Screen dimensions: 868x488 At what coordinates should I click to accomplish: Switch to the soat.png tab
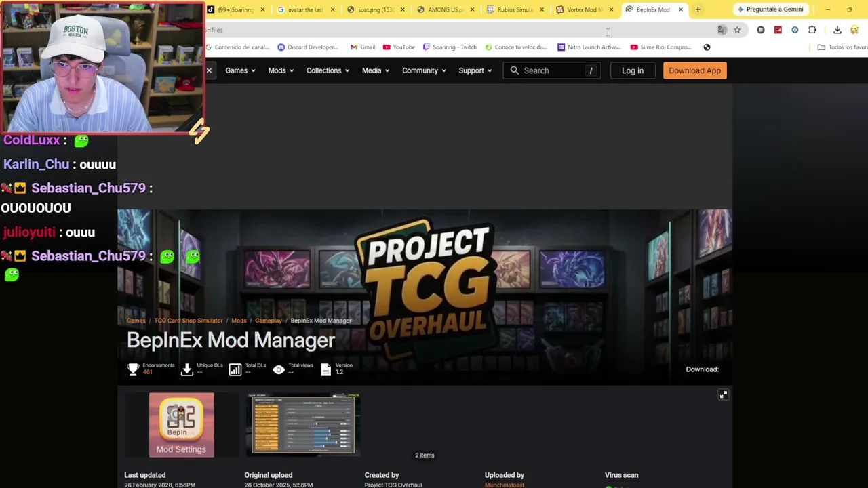pos(374,9)
